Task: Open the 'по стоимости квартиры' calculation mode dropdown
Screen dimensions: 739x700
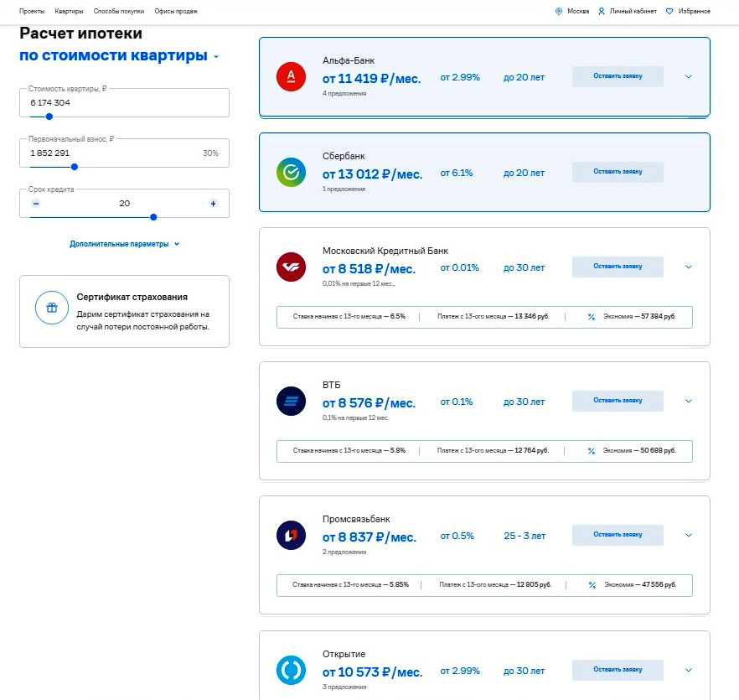Action: pyautogui.click(x=119, y=55)
